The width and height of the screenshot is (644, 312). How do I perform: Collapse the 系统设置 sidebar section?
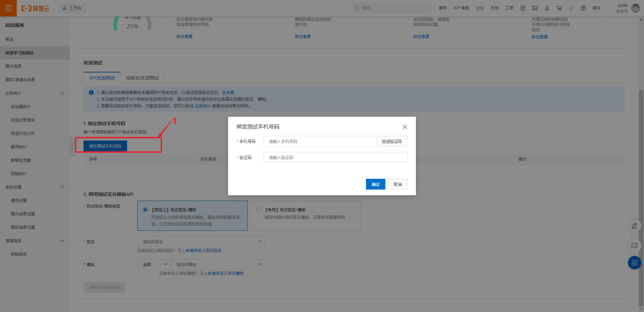(62, 187)
